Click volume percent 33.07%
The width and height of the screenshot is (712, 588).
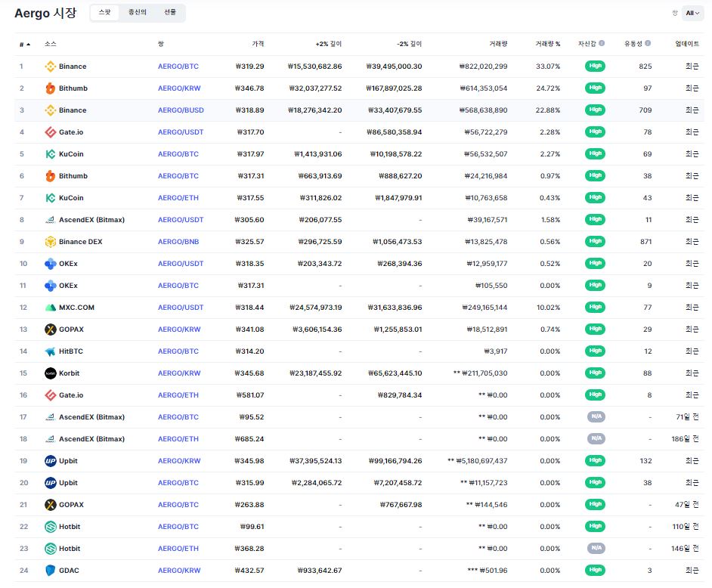pos(548,67)
